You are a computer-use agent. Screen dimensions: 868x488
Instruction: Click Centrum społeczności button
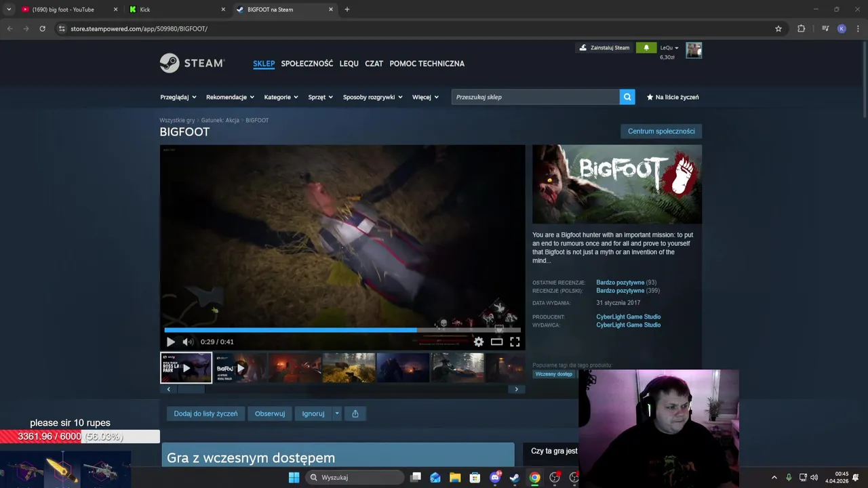pos(661,131)
